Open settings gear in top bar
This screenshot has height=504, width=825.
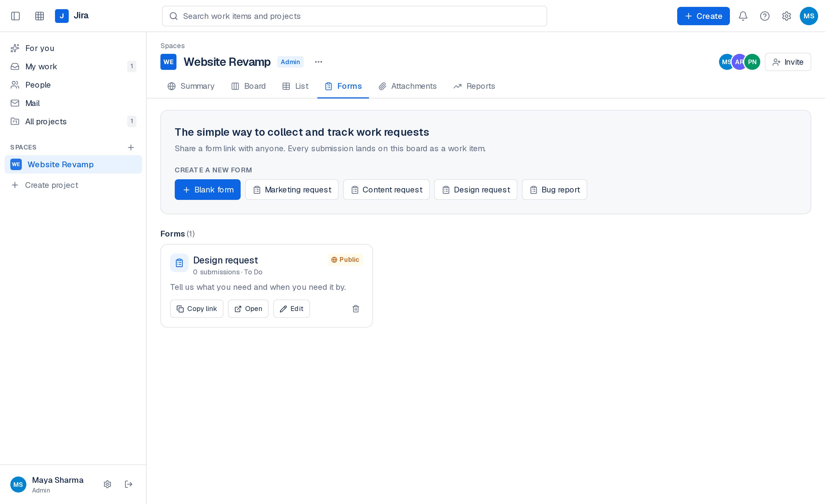pos(787,16)
